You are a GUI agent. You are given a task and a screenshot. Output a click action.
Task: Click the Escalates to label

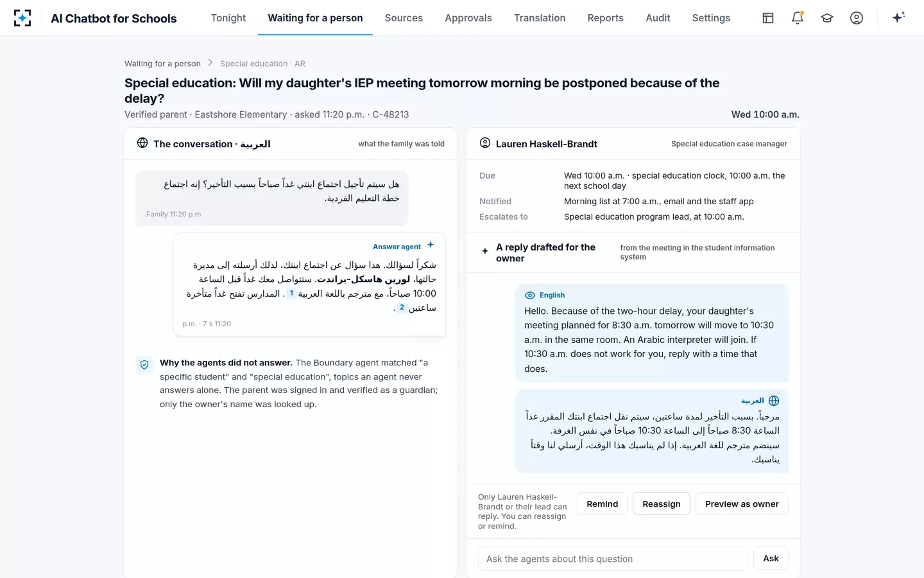click(x=504, y=217)
